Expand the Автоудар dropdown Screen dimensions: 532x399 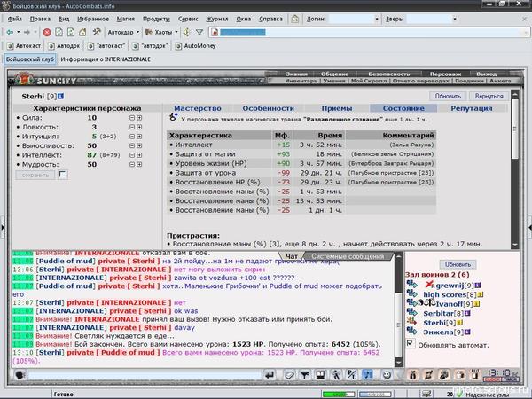(137, 32)
